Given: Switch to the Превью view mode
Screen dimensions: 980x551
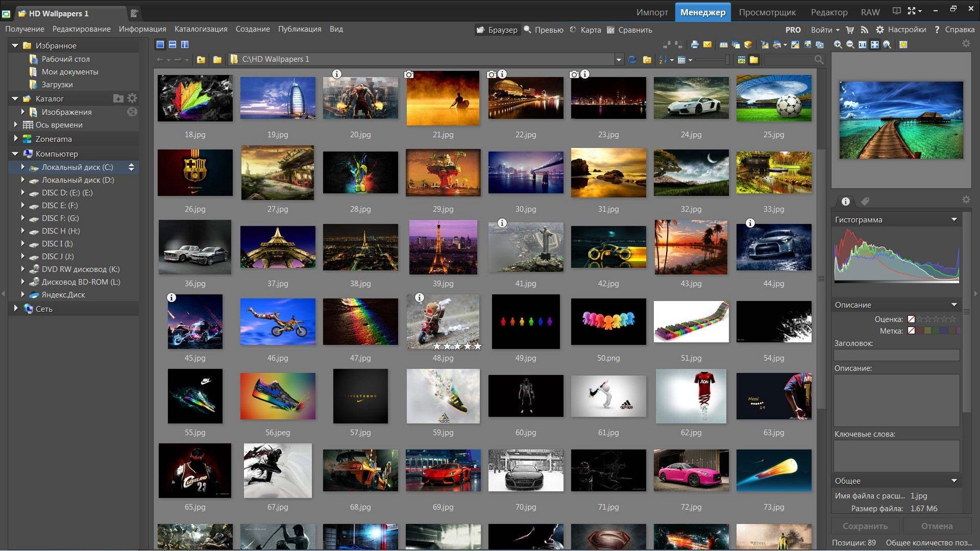Looking at the screenshot, I should point(544,30).
